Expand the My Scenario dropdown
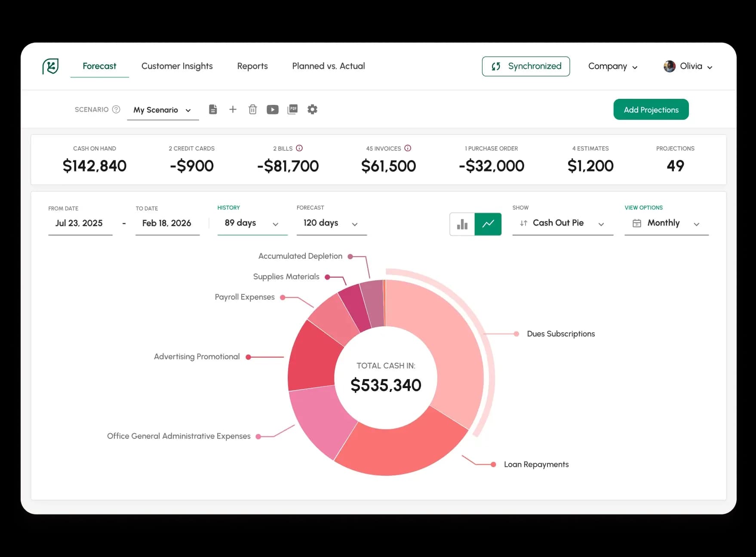 pyautogui.click(x=163, y=110)
